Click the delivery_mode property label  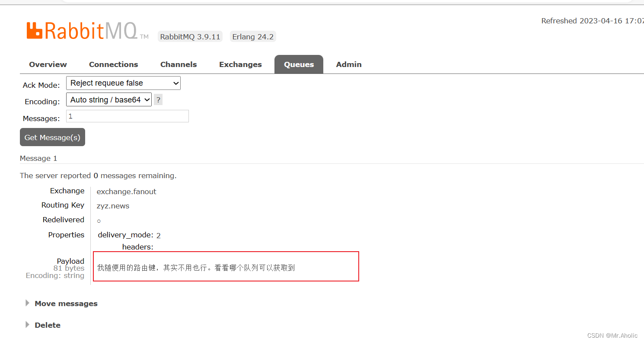pyautogui.click(x=125, y=235)
